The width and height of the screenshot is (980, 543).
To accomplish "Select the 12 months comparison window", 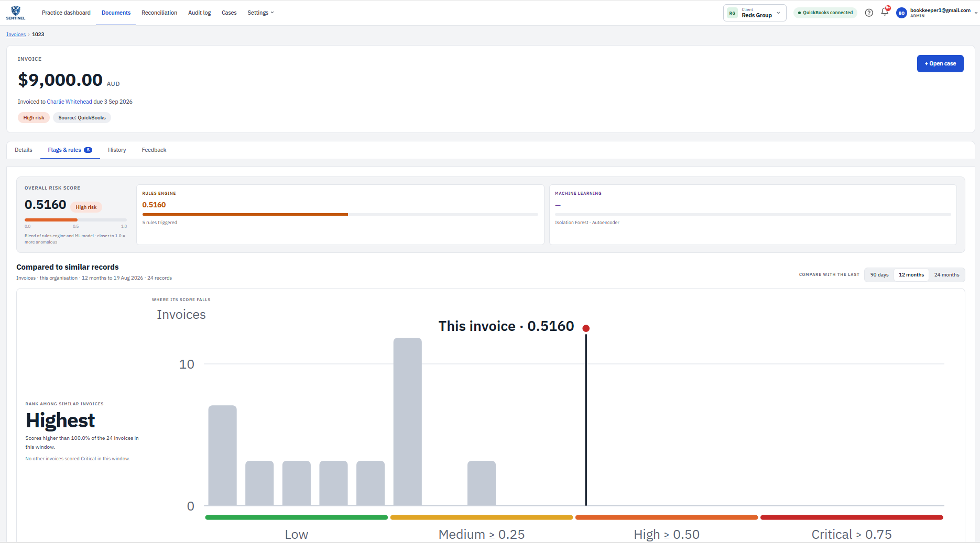I will (911, 275).
